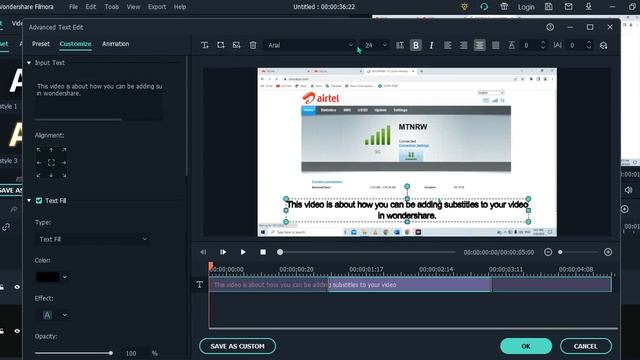Click the layer arrange icon at toolbar end

[x=604, y=45]
